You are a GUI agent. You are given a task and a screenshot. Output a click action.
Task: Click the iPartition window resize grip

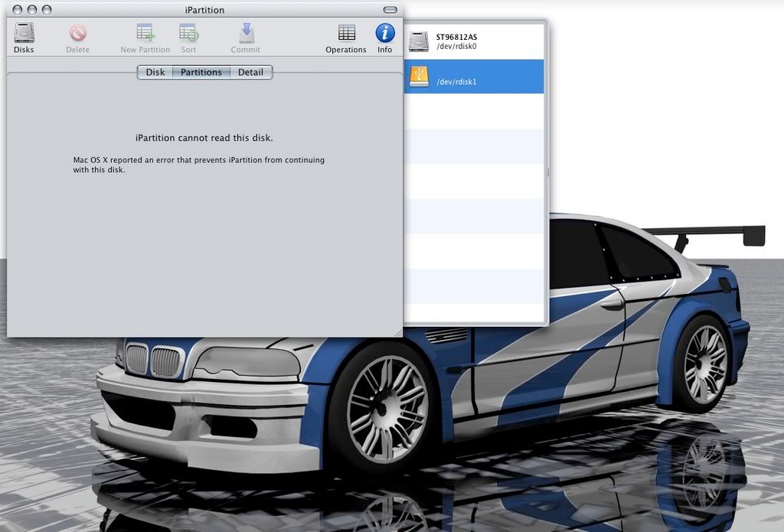[x=397, y=332]
